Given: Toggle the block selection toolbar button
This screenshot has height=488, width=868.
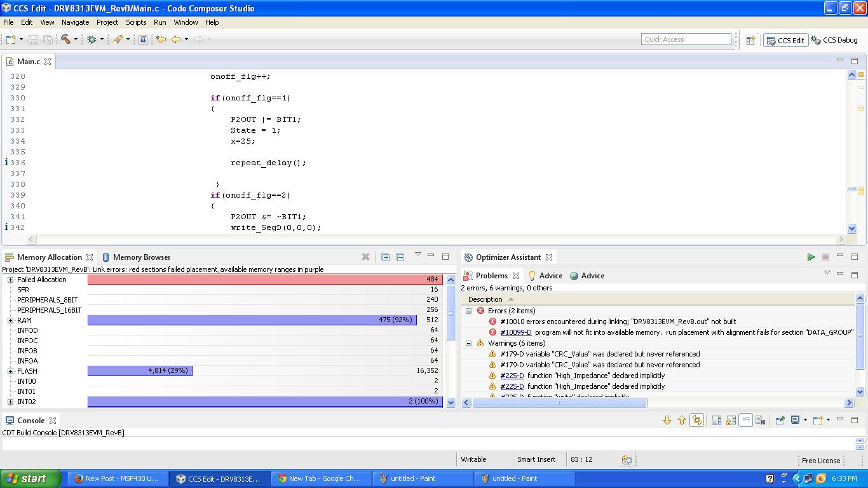Looking at the screenshot, I should pos(143,39).
